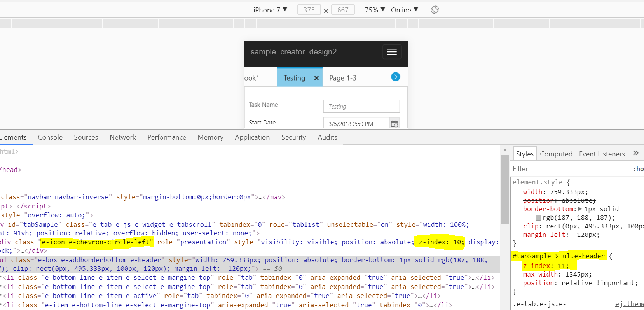Click the Task Name input field
Image resolution: width=644 pixels, height=310 pixels.
(x=361, y=106)
